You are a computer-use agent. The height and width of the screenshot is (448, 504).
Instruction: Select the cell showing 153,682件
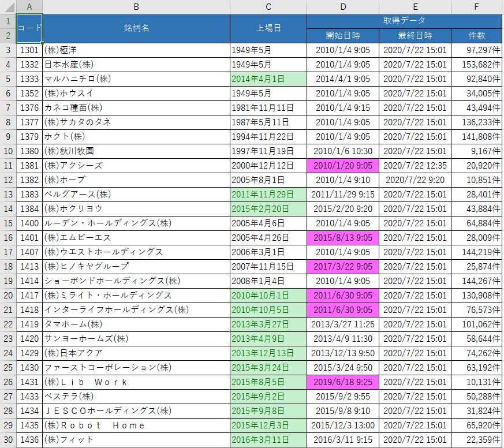pos(477,65)
